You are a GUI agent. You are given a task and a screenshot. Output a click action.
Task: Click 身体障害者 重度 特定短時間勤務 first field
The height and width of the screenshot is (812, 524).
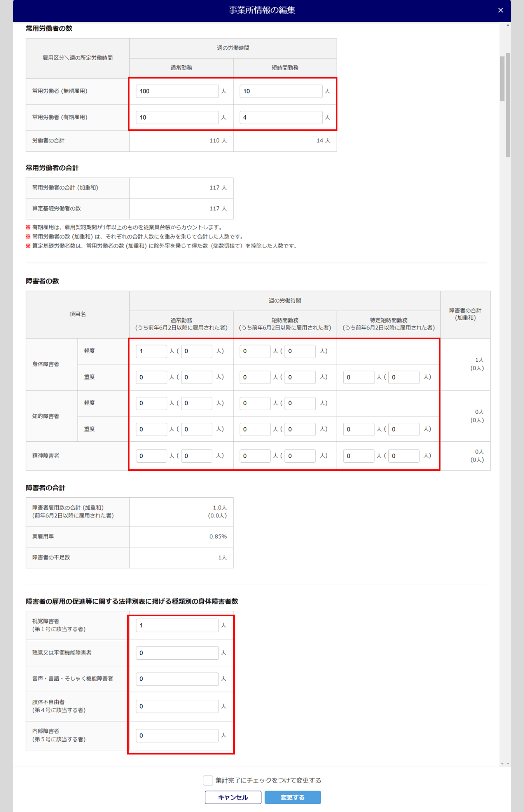(x=359, y=377)
